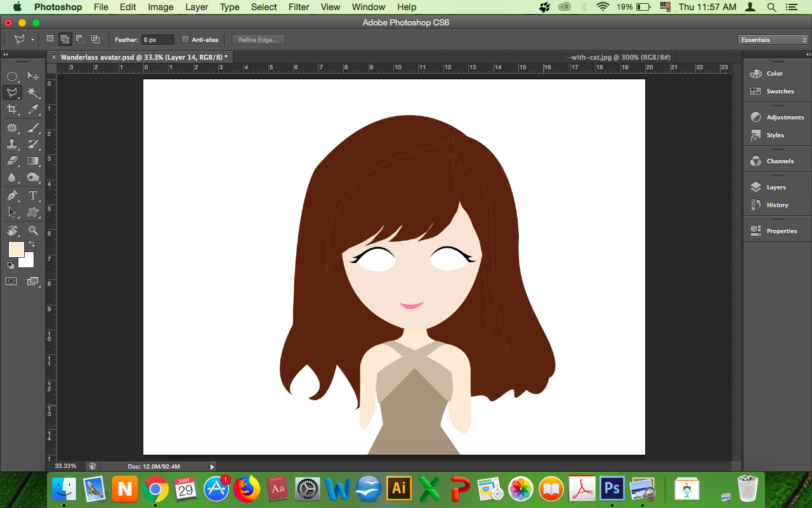Select the Elliptical Marquee tool
This screenshot has width=812, height=508.
(x=12, y=76)
